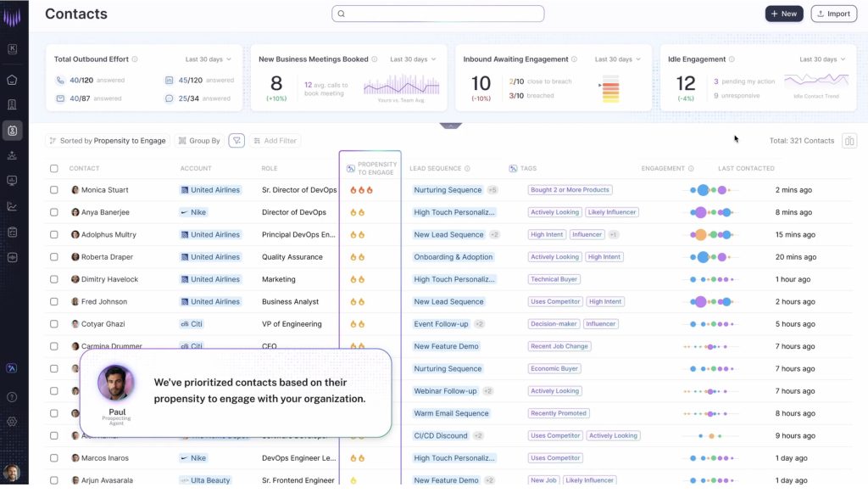Image resolution: width=868 pixels, height=504 pixels.
Task: Click the filter funnel icon
Action: coord(236,141)
